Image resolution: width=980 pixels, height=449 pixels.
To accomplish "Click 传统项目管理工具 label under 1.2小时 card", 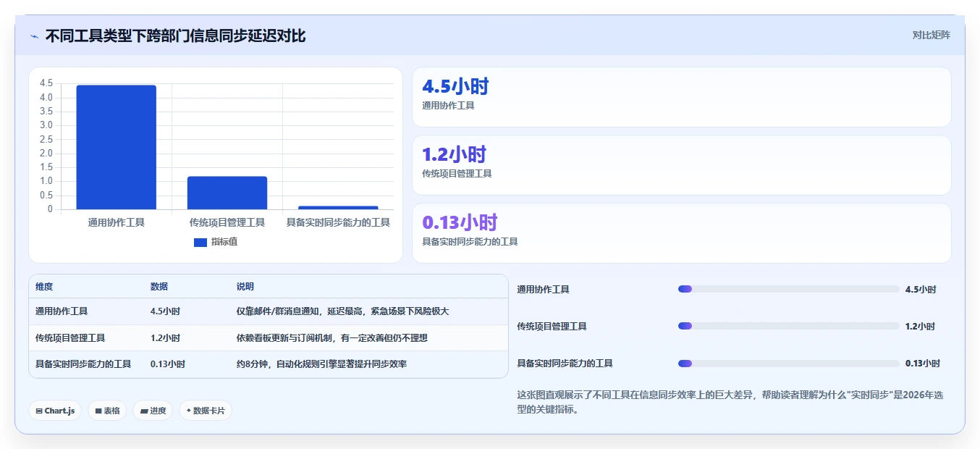I will (x=457, y=174).
